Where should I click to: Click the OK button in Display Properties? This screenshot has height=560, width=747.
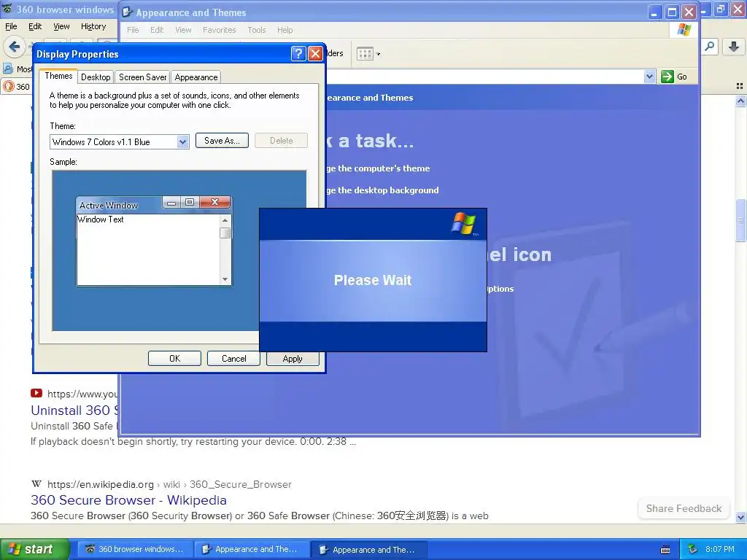pos(174,359)
